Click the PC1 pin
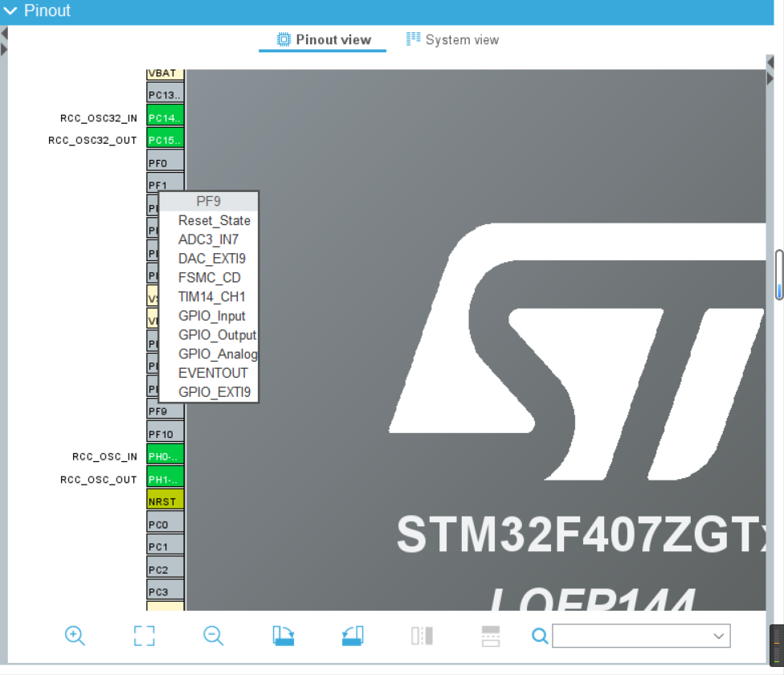Viewport: 784px width, 675px height. 165,545
